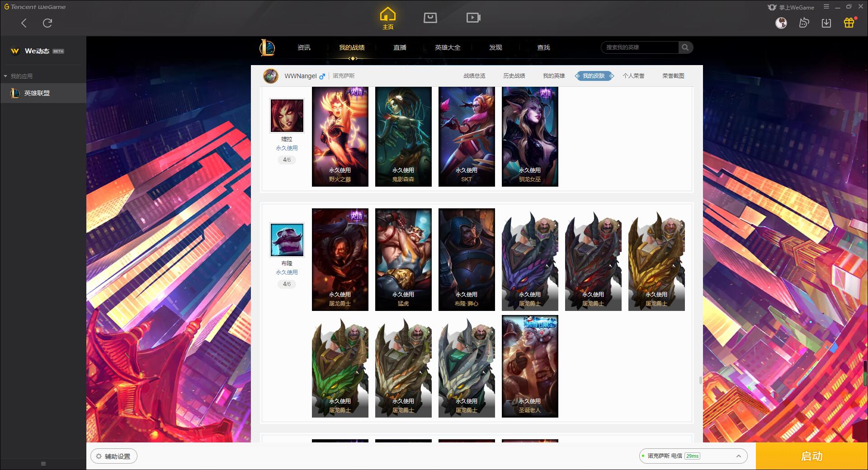
Task: Open the 直播 tab
Action: click(x=400, y=47)
